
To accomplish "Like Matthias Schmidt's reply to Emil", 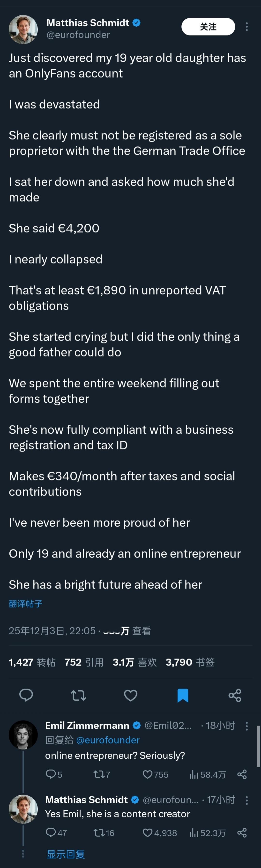I will coord(148,833).
